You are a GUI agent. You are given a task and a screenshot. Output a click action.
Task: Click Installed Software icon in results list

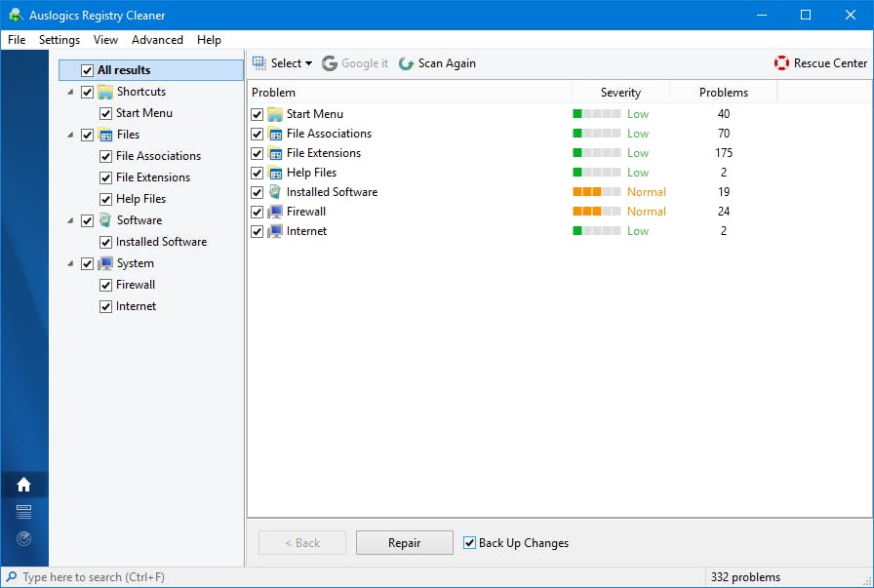coord(275,192)
